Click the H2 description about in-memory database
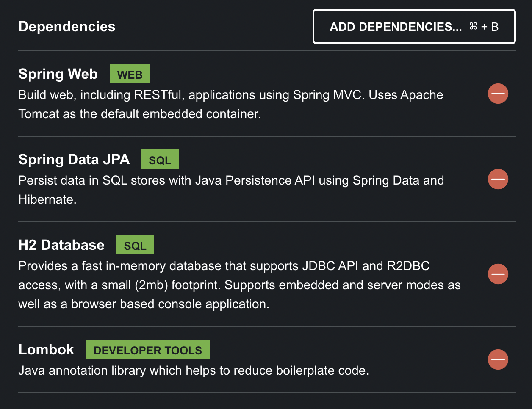 click(240, 285)
